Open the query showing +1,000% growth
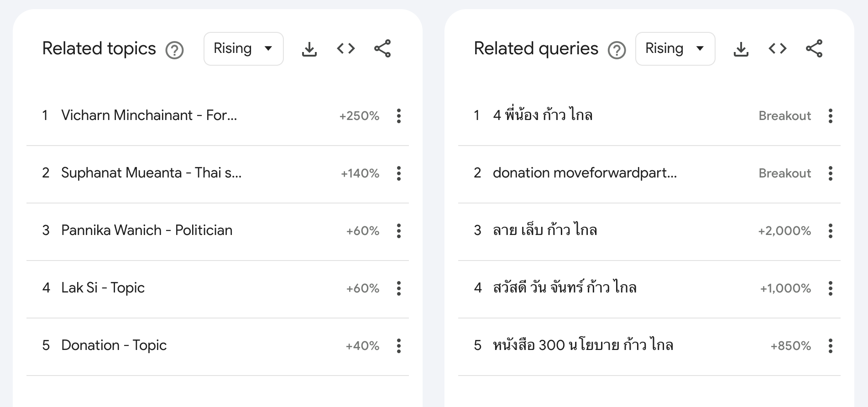 point(565,288)
